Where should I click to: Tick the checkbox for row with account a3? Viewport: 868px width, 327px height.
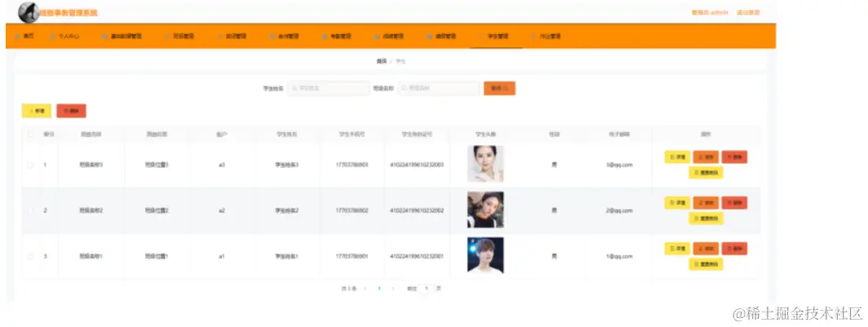point(30,165)
